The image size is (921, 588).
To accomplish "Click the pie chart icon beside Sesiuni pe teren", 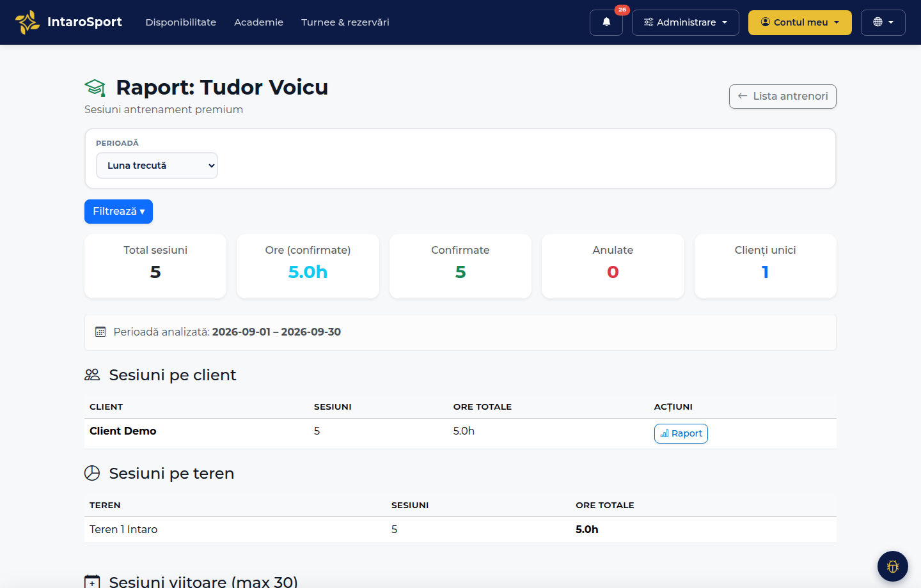I will point(92,473).
